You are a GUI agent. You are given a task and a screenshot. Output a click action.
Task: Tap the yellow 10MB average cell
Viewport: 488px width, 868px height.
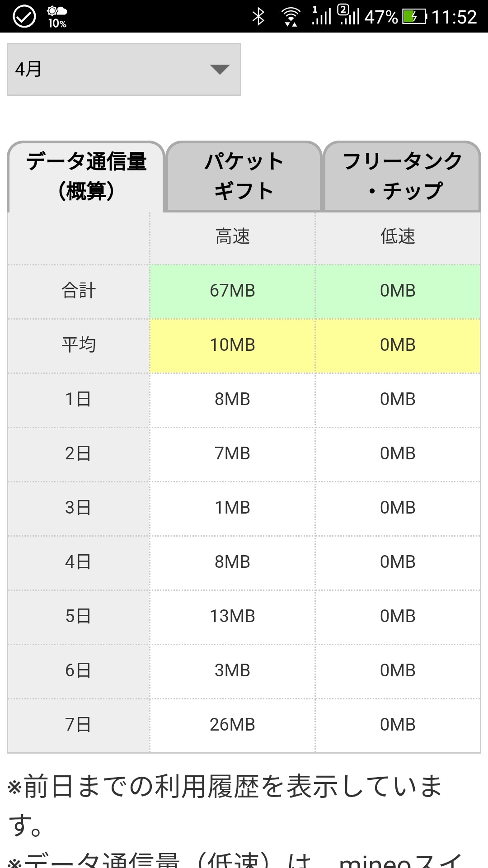232,345
